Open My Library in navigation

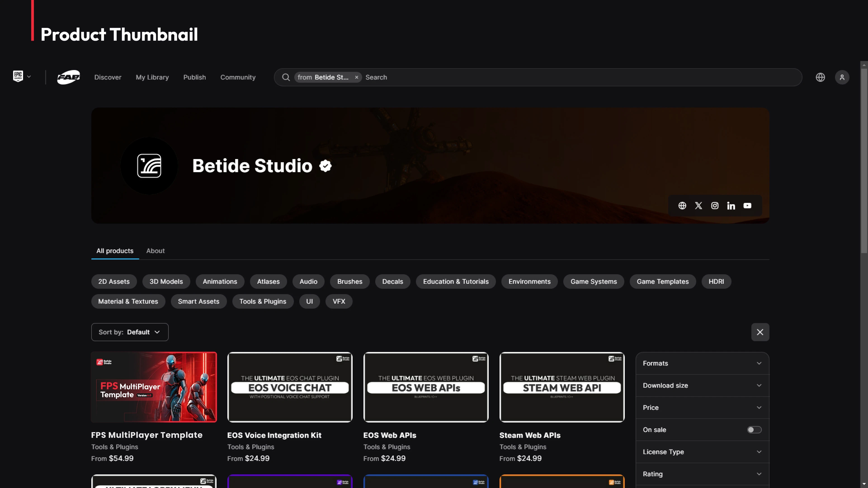coord(152,77)
